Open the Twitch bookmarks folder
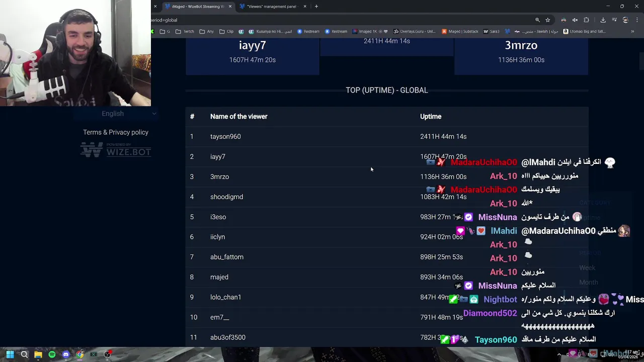 click(x=185, y=31)
